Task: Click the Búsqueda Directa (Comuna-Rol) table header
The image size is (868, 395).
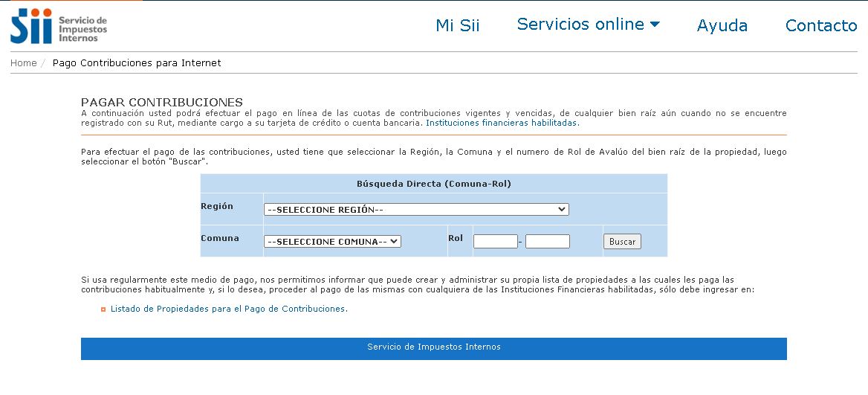Action: (x=433, y=184)
